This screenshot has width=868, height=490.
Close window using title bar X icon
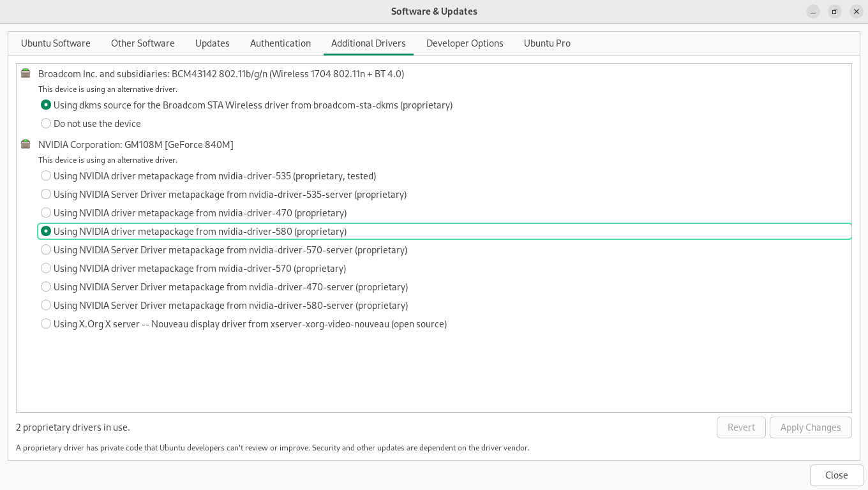(x=857, y=11)
